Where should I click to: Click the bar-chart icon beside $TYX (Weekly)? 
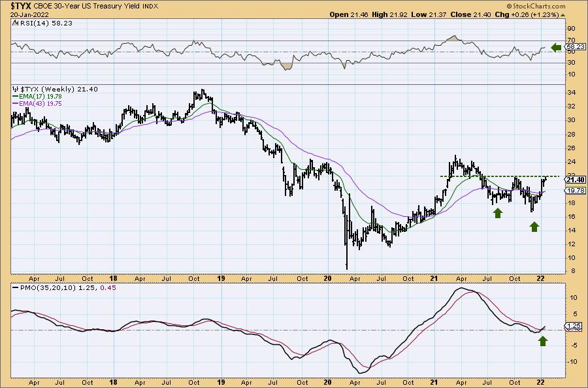16,89
